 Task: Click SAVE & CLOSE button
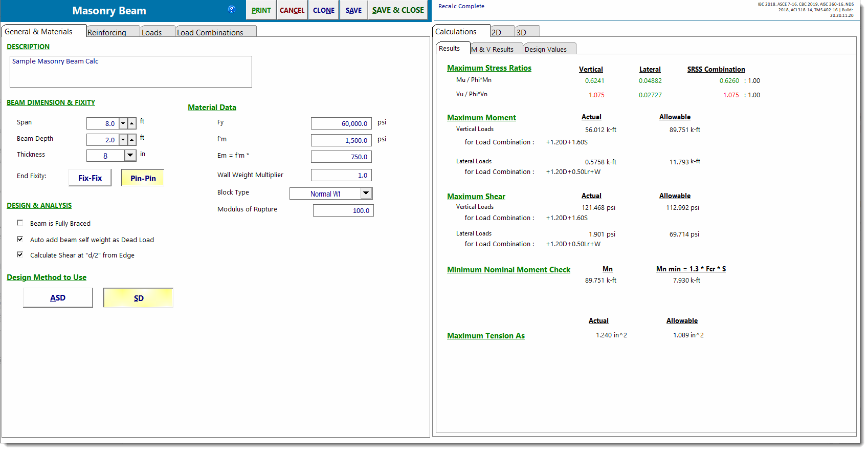click(x=398, y=10)
